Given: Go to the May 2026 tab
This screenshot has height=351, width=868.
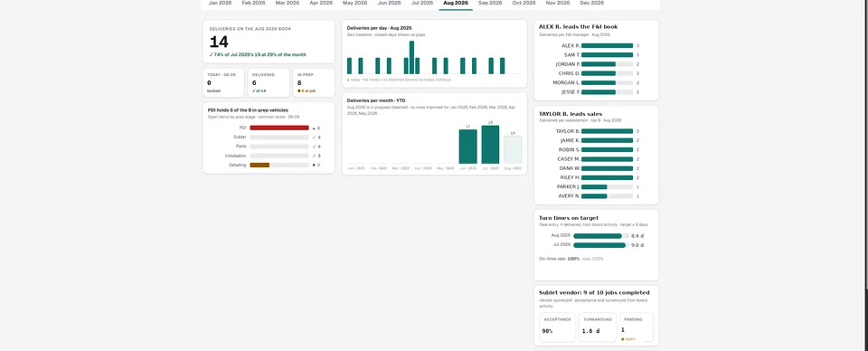Looking at the screenshot, I should click(354, 3).
